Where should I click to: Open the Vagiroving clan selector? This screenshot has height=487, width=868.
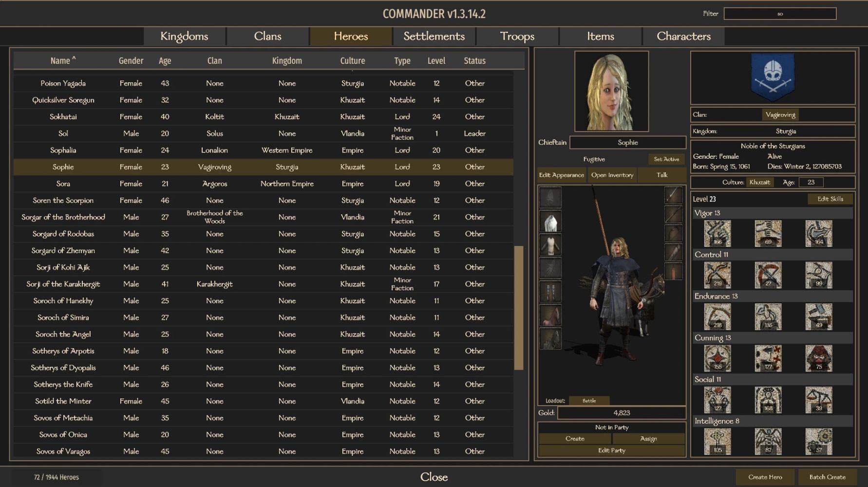(x=780, y=115)
